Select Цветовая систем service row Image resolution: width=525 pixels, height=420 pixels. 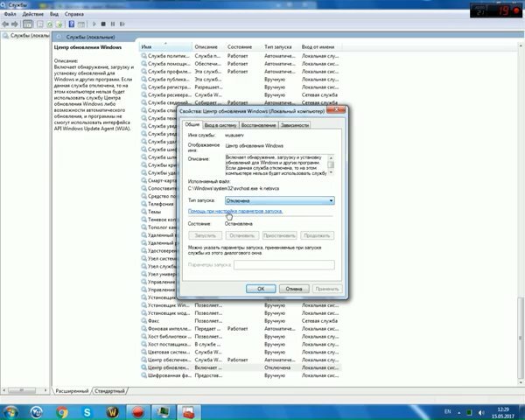point(240,352)
